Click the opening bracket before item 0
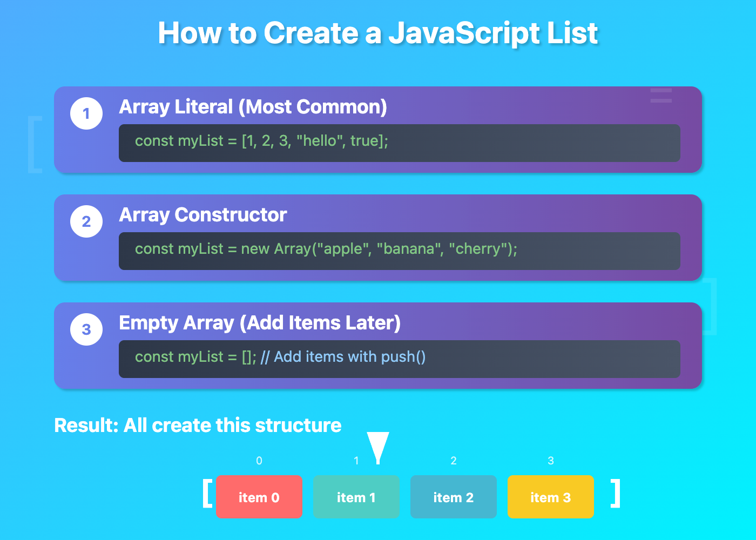This screenshot has height=540, width=756. point(207,493)
